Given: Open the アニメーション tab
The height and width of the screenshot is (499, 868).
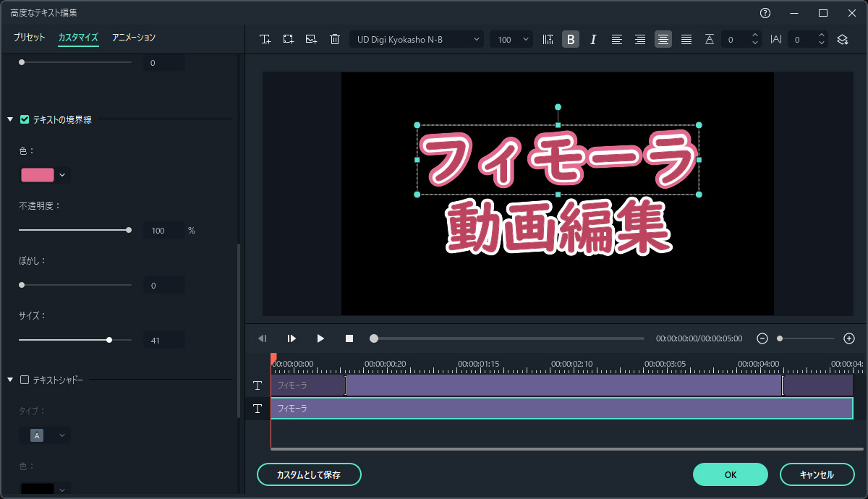Looking at the screenshot, I should coord(134,38).
